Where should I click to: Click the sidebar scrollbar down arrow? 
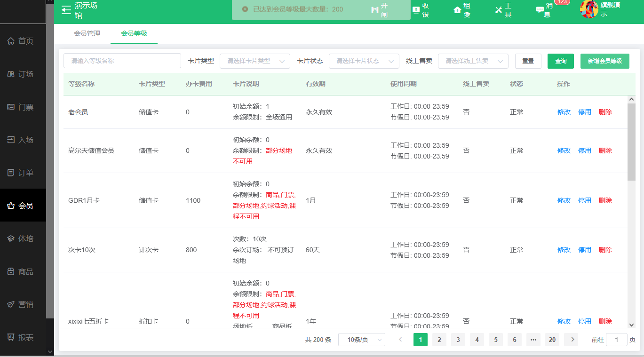click(x=50, y=351)
